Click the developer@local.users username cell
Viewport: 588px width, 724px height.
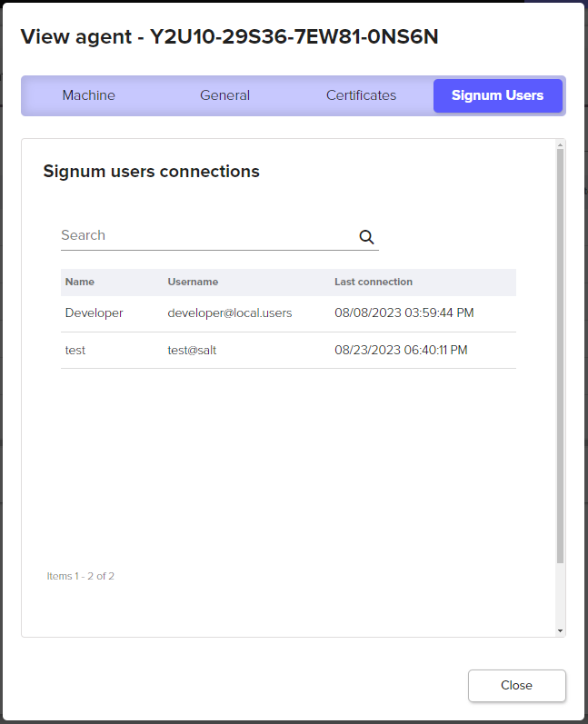(x=230, y=312)
